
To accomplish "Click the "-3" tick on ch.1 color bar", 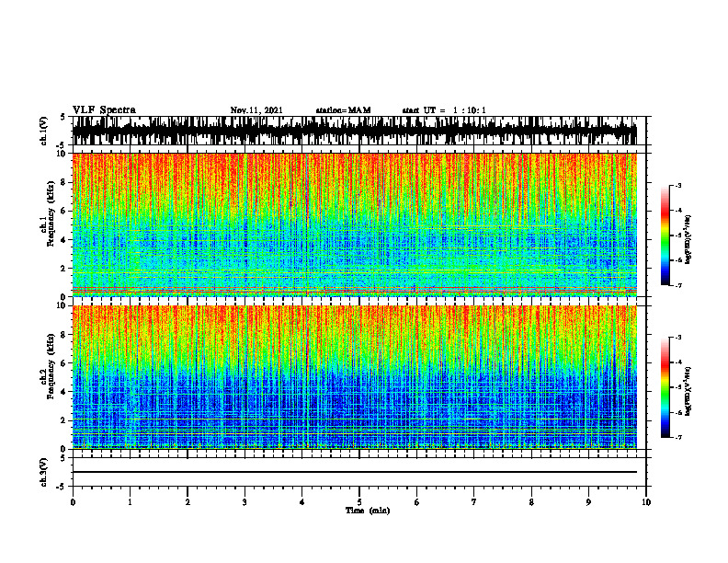I will tap(678, 185).
